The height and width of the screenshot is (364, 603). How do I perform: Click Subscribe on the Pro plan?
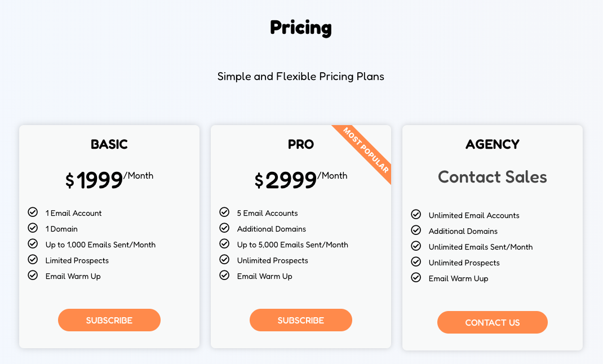[300, 319]
